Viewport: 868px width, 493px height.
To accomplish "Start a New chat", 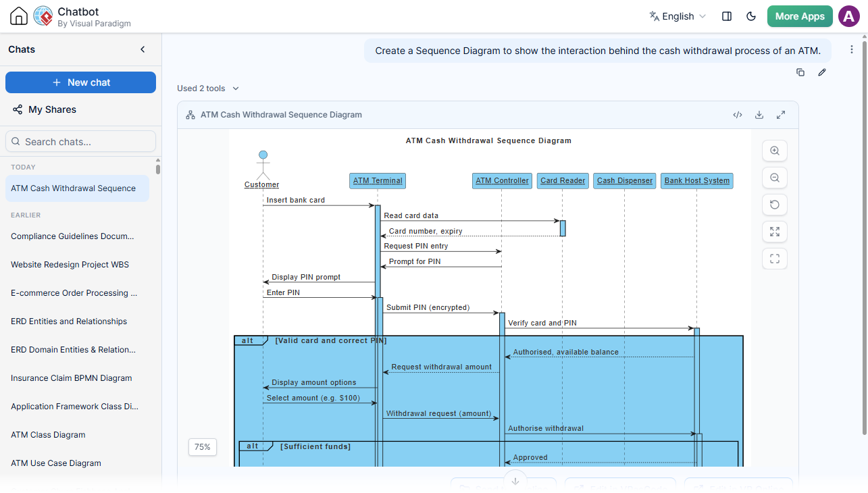I will coord(80,82).
